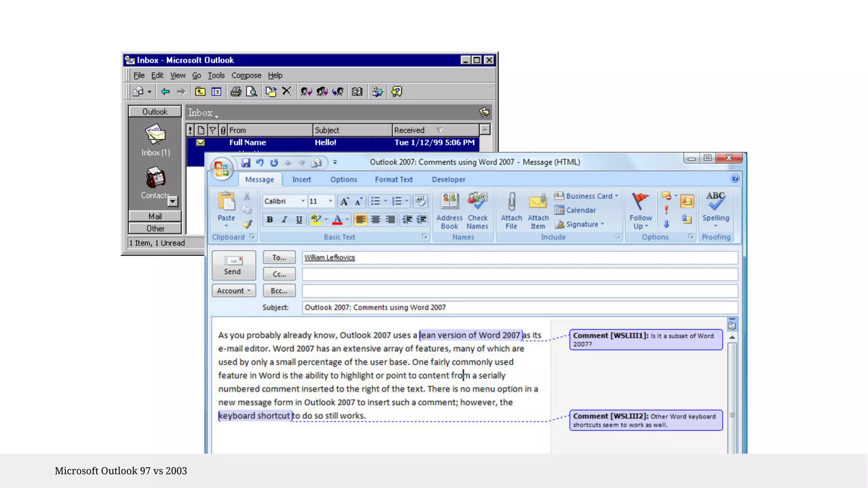
Task: Click the Cc... button
Action: tap(279, 274)
